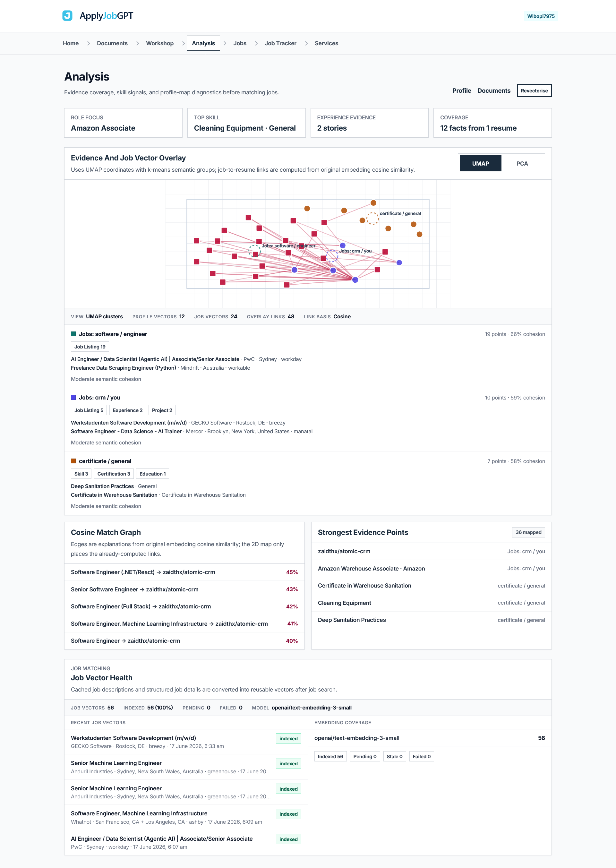This screenshot has height=868, width=616.
Task: Click the 'Certification 3' tag
Action: tap(114, 474)
